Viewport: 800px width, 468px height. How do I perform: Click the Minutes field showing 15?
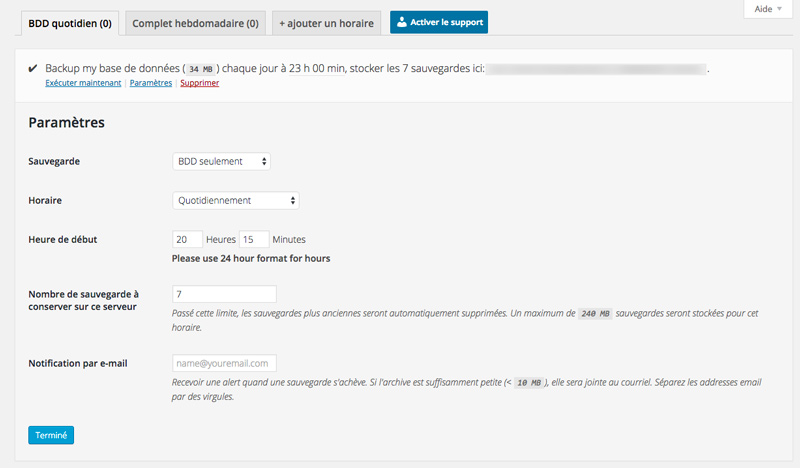point(254,239)
